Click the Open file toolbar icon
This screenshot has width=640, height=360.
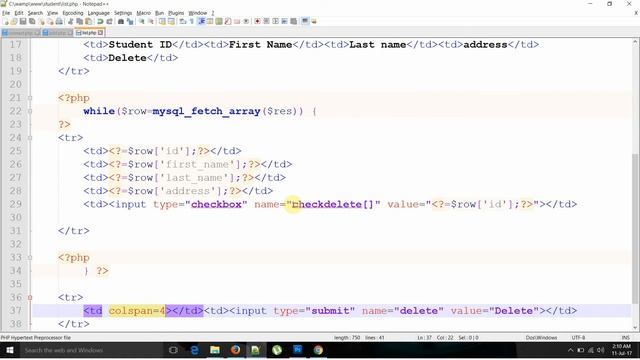(14, 21)
